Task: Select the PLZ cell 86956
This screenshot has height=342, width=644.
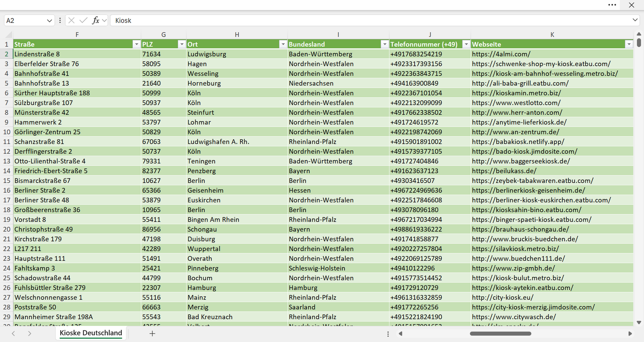Action: click(164, 229)
